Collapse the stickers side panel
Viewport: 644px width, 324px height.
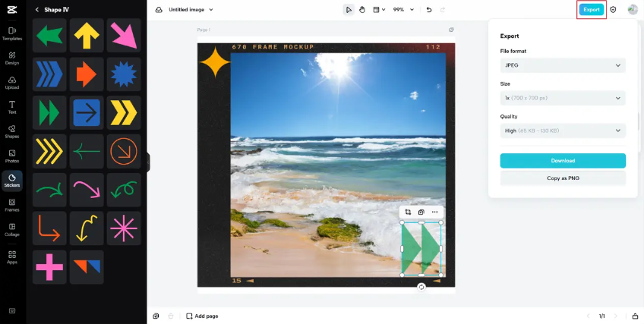pyautogui.click(x=148, y=162)
